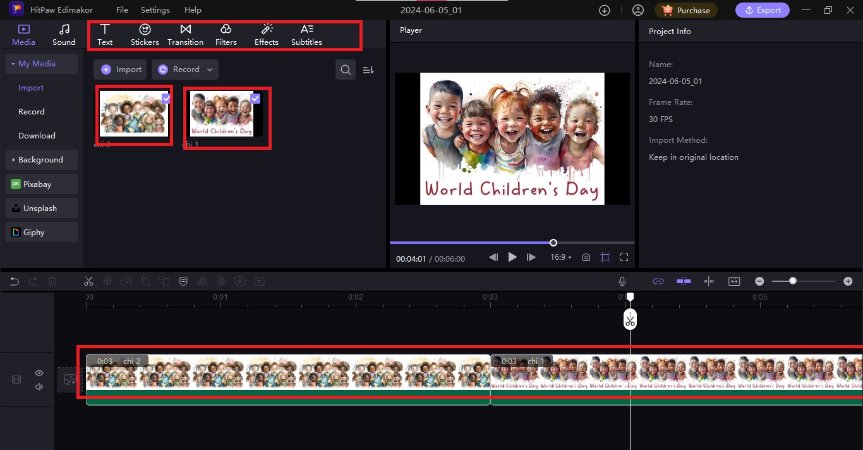Undo the last action
Screen dimensions: 863x450
[x=14, y=282]
